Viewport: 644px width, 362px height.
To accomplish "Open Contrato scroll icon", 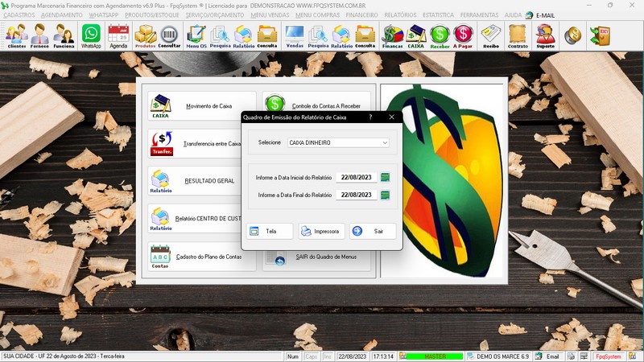I will [518, 36].
